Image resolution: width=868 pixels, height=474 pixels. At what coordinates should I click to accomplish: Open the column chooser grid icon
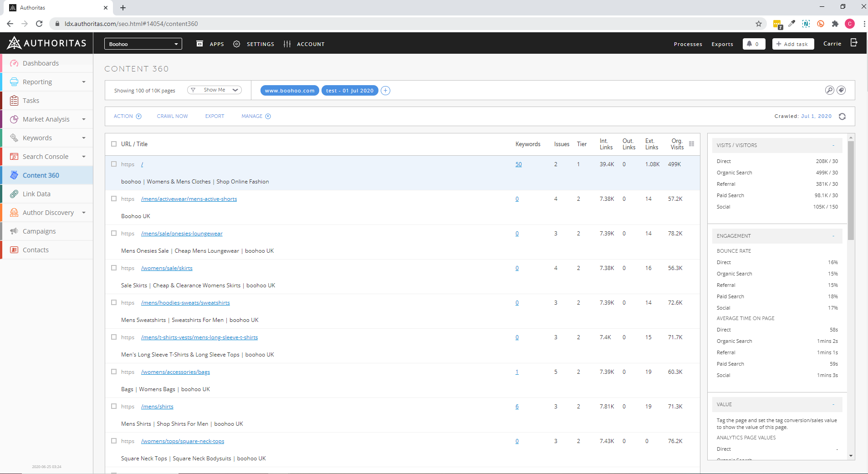click(691, 144)
